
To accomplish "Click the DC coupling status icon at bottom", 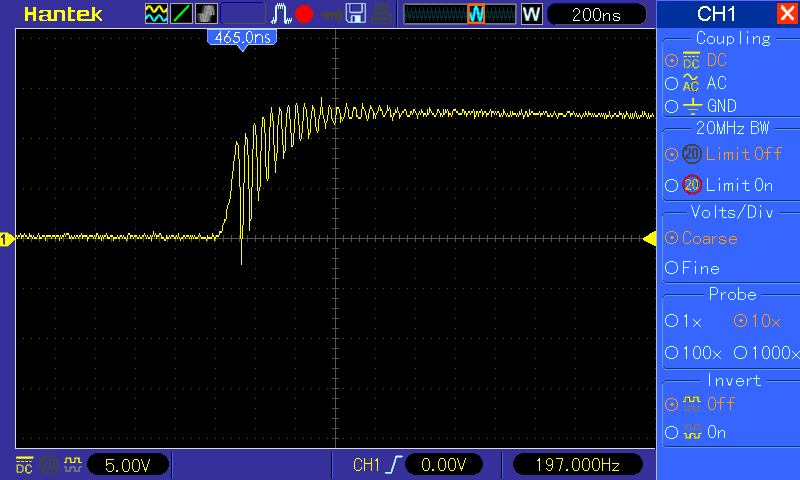I will pyautogui.click(x=24, y=465).
